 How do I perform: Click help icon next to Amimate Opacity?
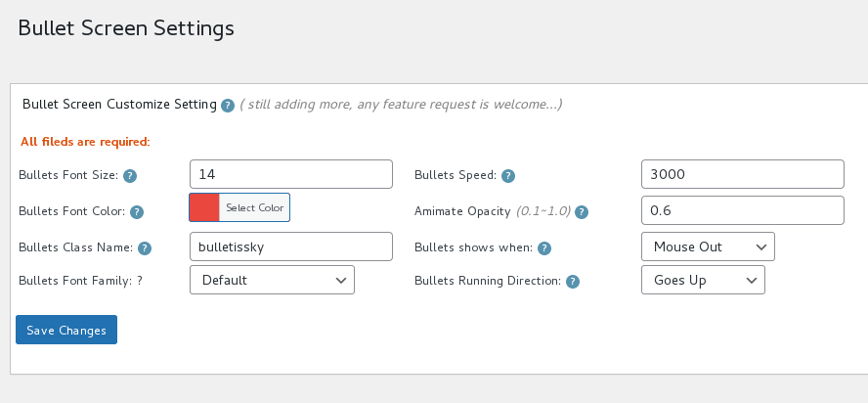(x=582, y=211)
